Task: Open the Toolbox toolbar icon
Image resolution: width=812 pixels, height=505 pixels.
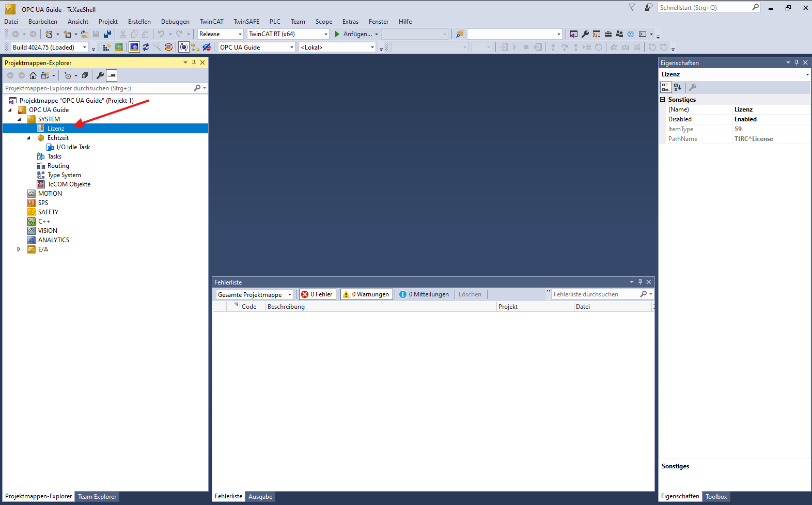Action: 608,34
